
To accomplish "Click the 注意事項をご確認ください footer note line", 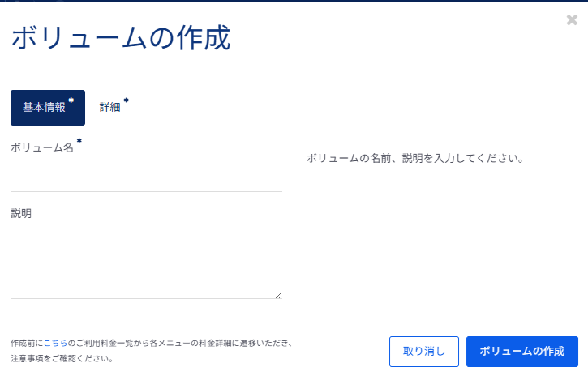I will click(62, 358).
